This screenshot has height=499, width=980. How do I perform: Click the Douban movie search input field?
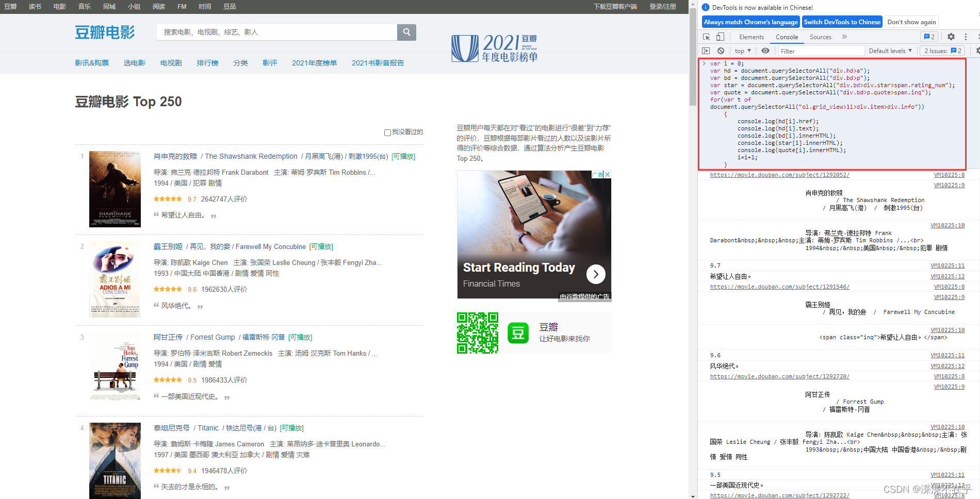[x=277, y=32]
